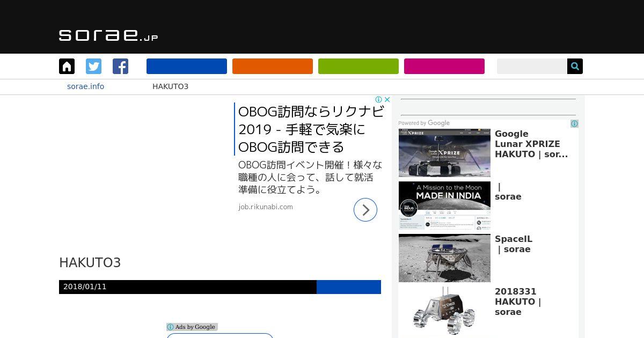Open the XPRIZE rover thumbnail
This screenshot has width=644, height=338.
pyautogui.click(x=444, y=153)
